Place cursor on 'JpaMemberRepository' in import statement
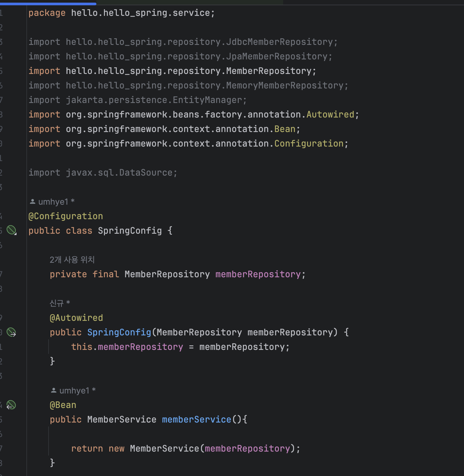 click(277, 56)
